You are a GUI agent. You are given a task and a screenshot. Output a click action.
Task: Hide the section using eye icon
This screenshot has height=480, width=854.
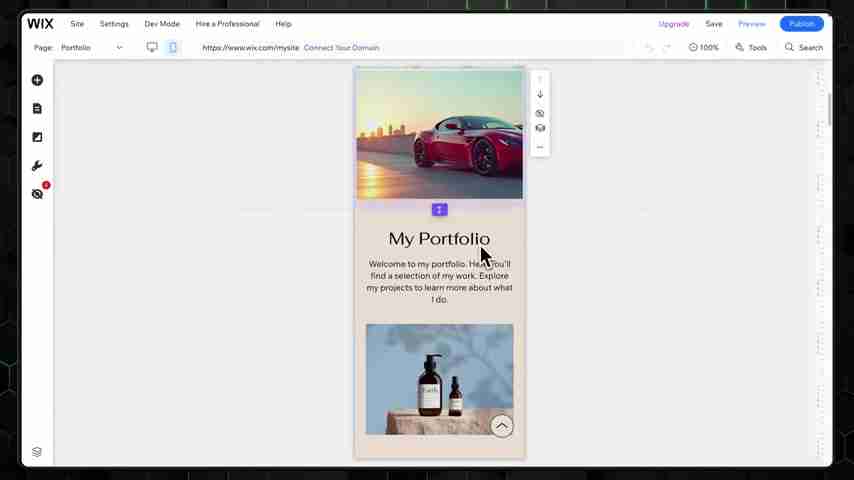[540, 113]
